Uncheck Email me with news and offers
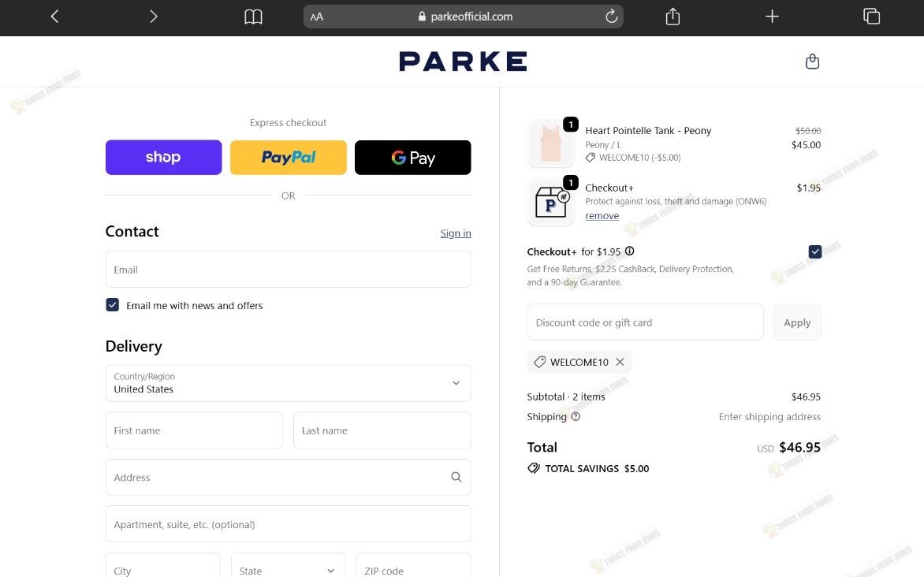The height and width of the screenshot is (577, 924). coord(113,305)
